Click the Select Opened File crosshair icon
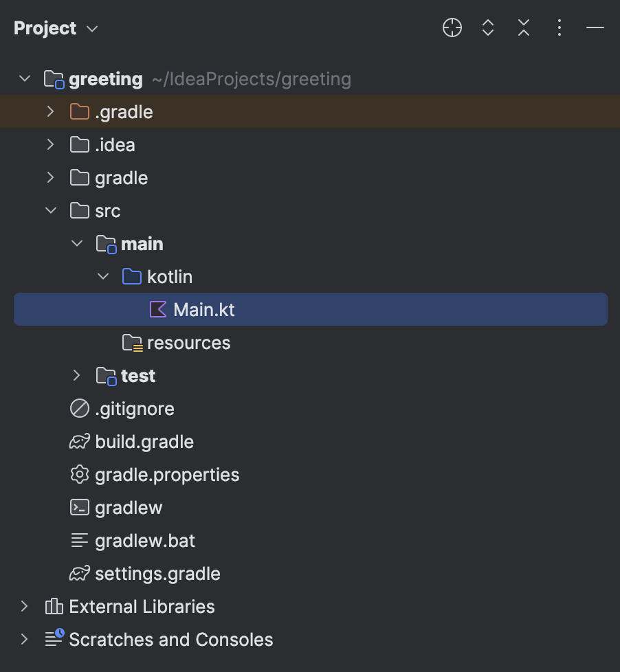 pos(452,28)
